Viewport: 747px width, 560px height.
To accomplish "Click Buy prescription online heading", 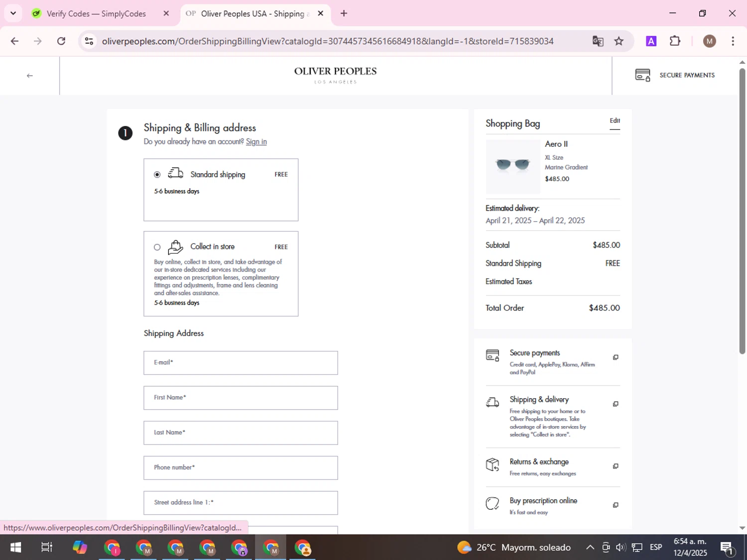I will 543,501.
